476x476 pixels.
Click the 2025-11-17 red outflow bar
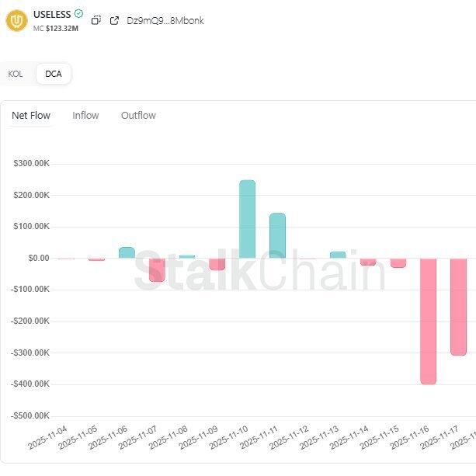[x=458, y=306]
